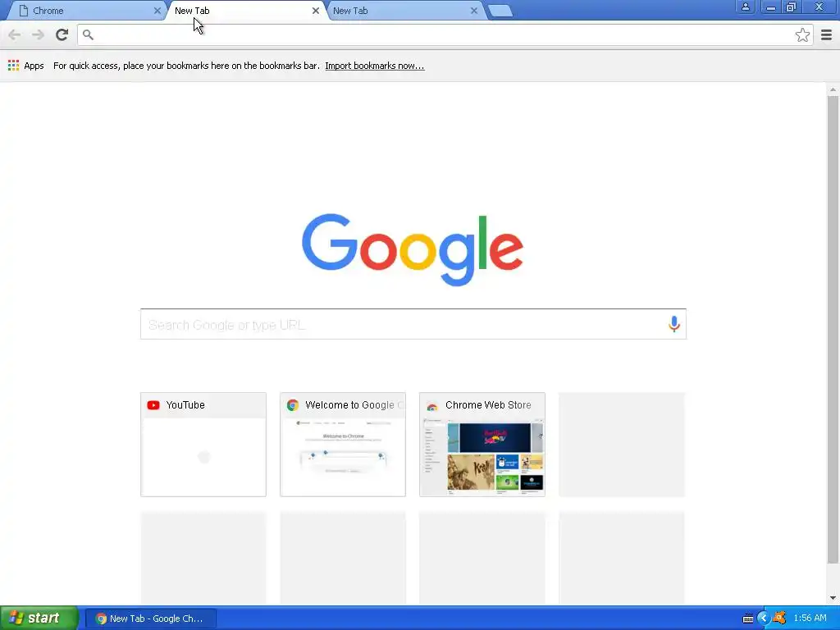Bookmark this page with the star icon

click(x=802, y=34)
